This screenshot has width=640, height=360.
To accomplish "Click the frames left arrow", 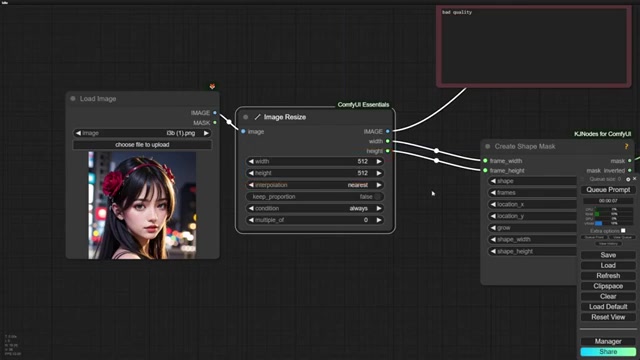I will tap(493, 193).
